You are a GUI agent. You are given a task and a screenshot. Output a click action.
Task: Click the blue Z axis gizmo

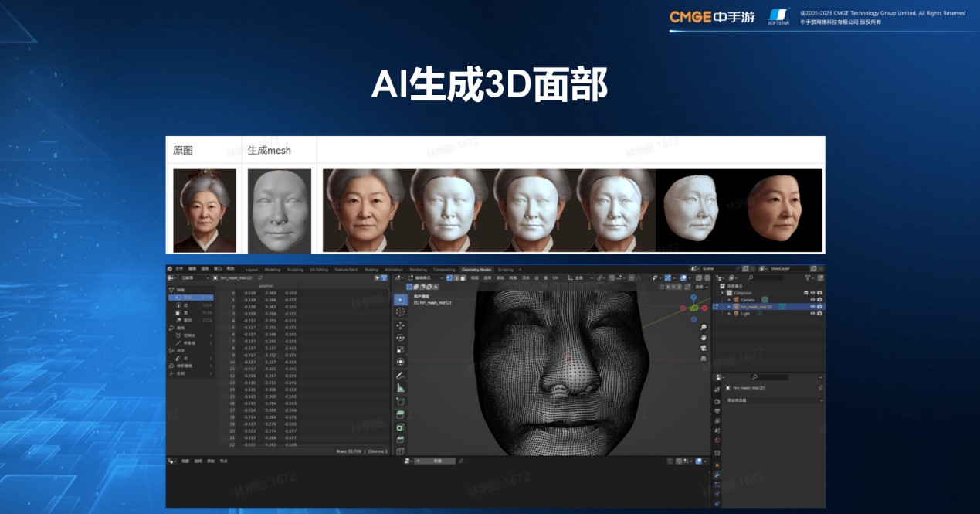coord(693,298)
